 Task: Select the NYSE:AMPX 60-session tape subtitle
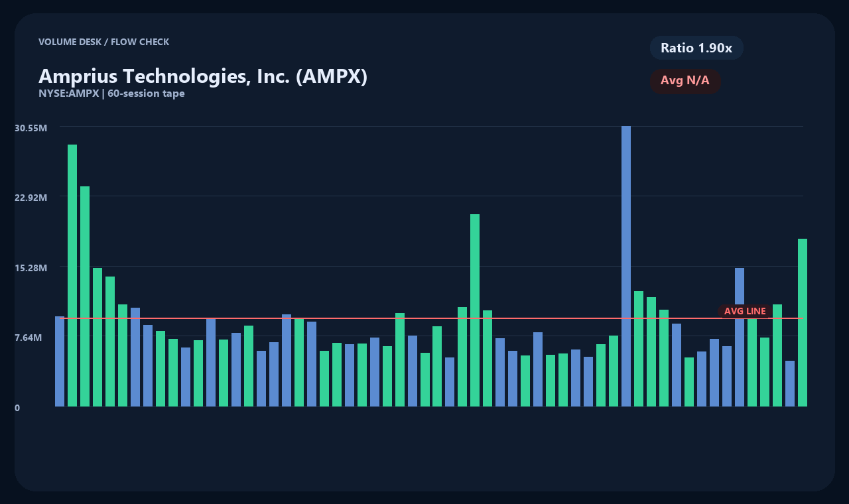tap(111, 94)
